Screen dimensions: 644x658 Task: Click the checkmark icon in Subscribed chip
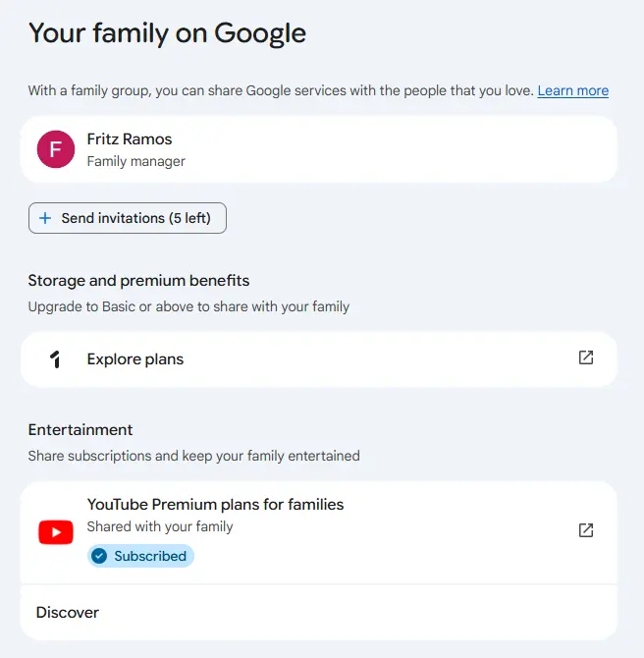(x=99, y=556)
